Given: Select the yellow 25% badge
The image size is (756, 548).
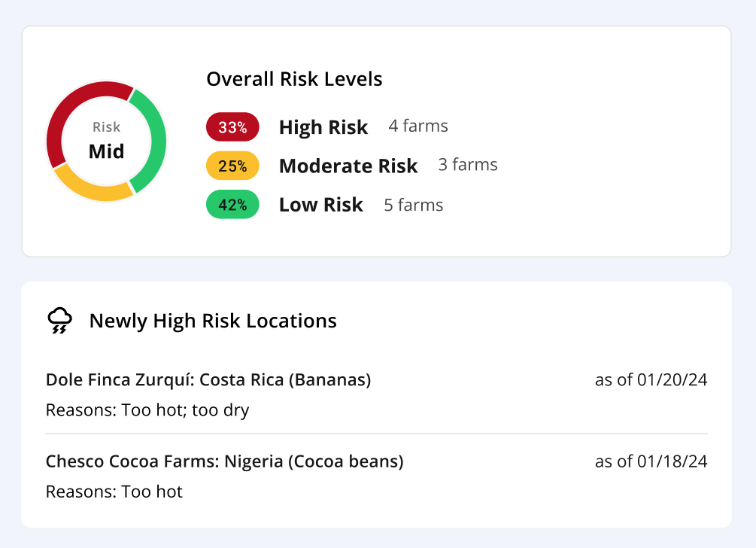Looking at the screenshot, I should click(232, 166).
